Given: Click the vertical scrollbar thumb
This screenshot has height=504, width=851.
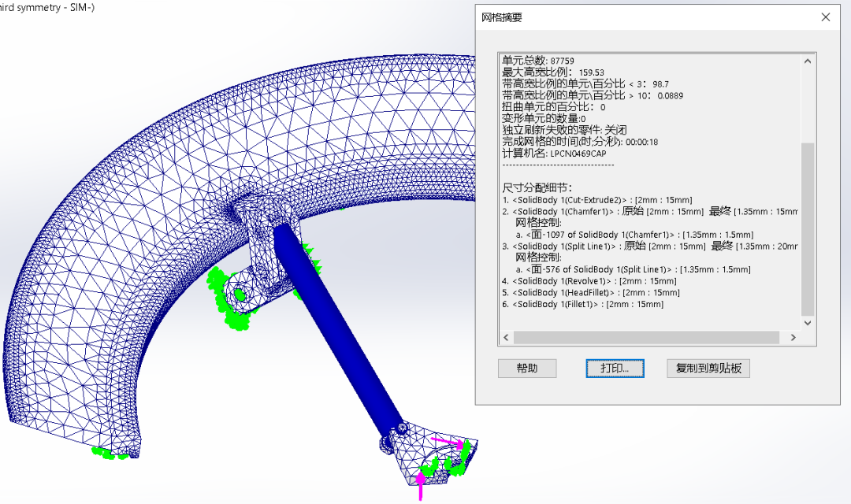Looking at the screenshot, I should (808, 228).
